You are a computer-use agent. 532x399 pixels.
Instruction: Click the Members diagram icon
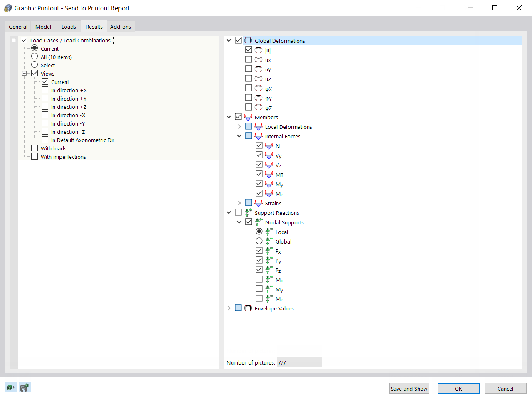(248, 117)
